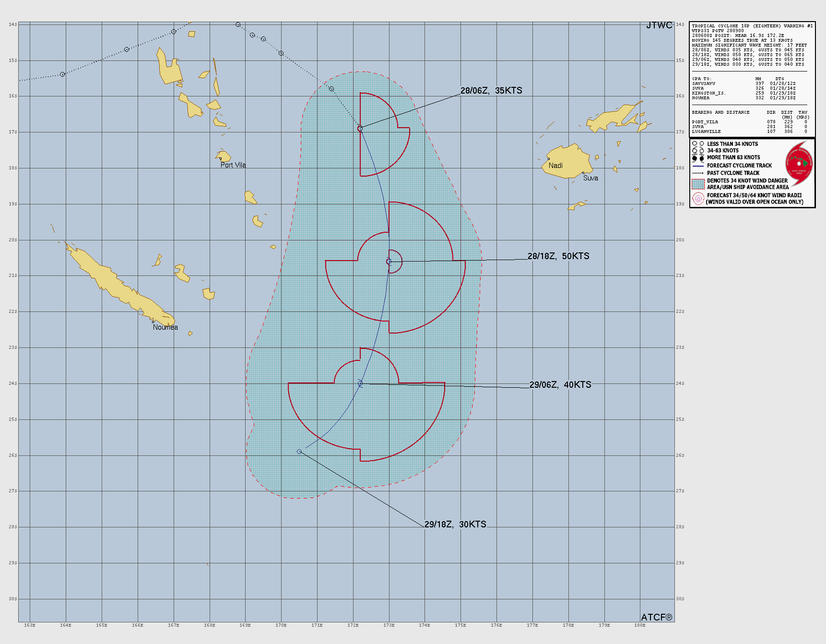Select the LESS THAN 34 KNOTS legend symbol
Viewport: 826px width, 644px height.
click(698, 143)
